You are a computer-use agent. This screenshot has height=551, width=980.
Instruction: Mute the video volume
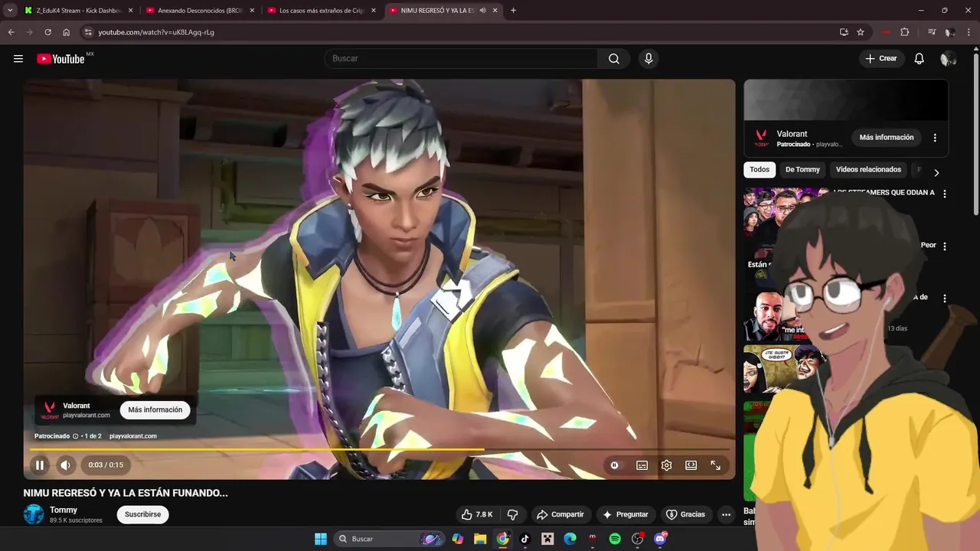(66, 465)
